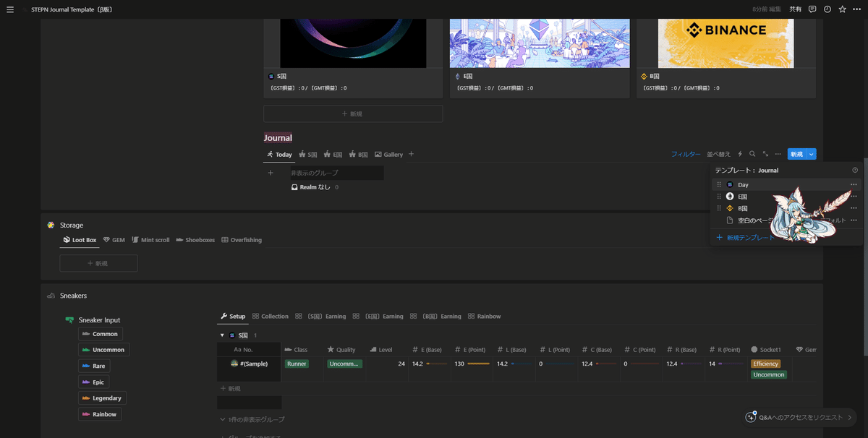The image size is (868, 438).
Task: Open Journal database in full page
Action: pyautogui.click(x=765, y=154)
